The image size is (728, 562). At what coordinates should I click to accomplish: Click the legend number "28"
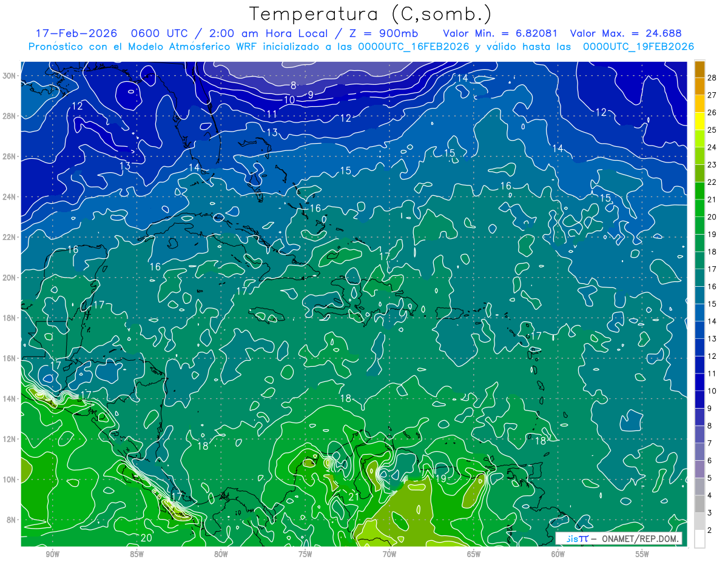click(713, 77)
